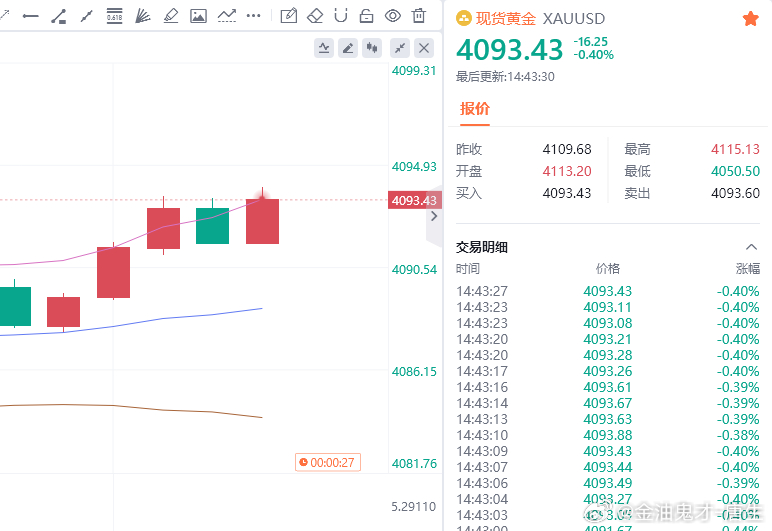
Task: Select the trade row at 14:43:13
Action: (608, 419)
